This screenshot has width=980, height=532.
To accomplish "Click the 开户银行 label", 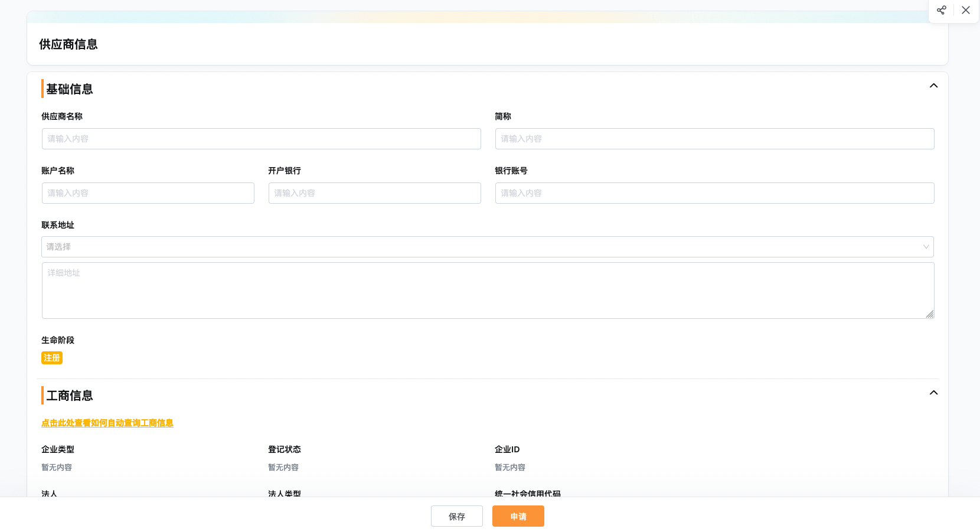I will [x=285, y=171].
